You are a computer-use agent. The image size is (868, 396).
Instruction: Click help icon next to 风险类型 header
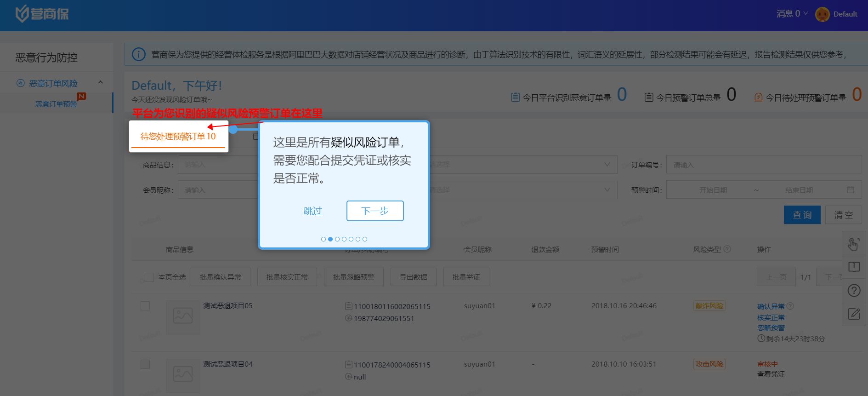coord(727,249)
